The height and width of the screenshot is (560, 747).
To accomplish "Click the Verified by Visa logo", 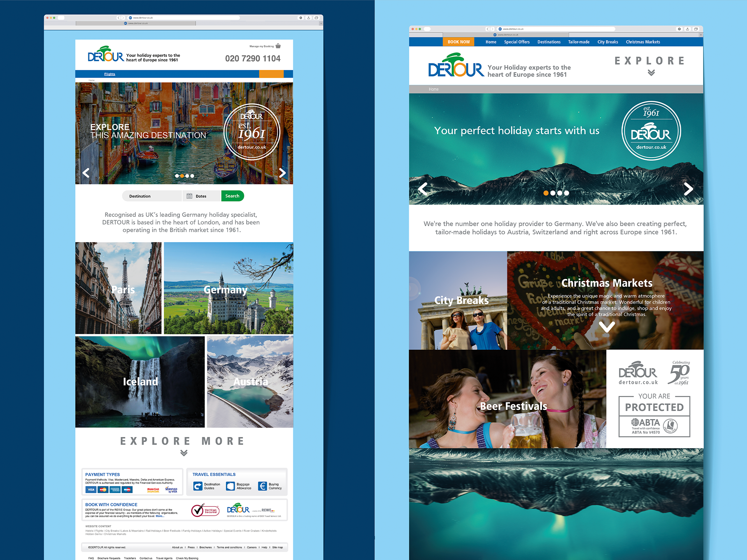I will [171, 490].
